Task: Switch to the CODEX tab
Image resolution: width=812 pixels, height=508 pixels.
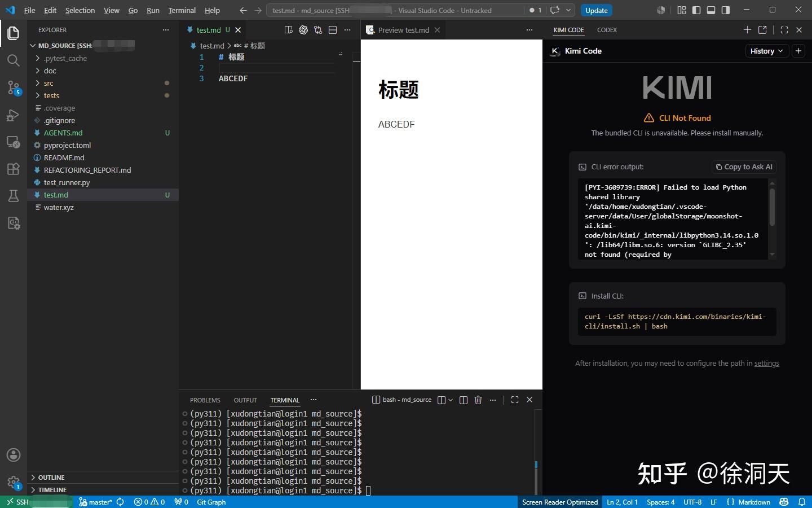Action: tap(607, 30)
